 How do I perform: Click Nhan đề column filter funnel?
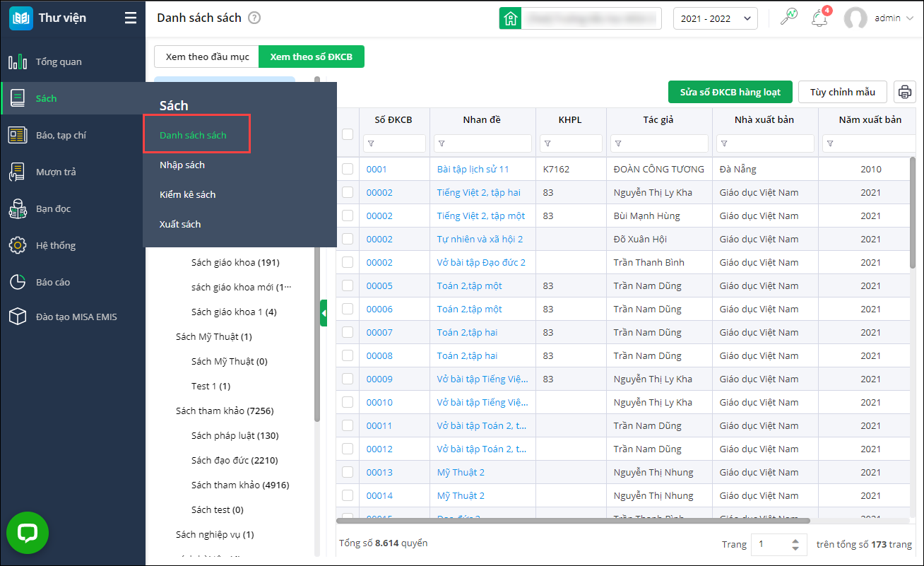click(442, 143)
